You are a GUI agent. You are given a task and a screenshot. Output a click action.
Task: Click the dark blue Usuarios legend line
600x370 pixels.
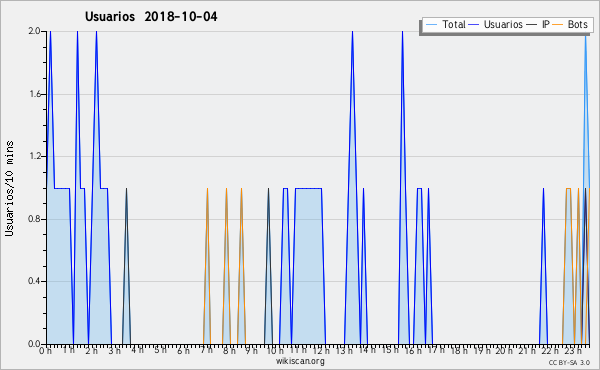(474, 24)
